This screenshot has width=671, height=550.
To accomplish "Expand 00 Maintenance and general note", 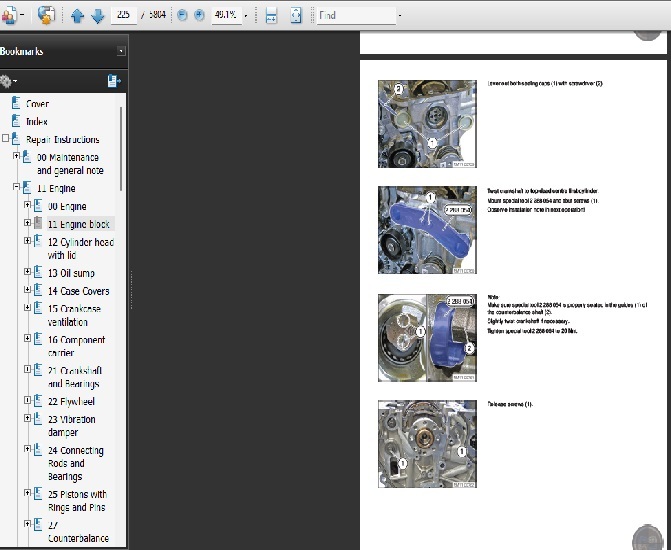I will tap(16, 156).
